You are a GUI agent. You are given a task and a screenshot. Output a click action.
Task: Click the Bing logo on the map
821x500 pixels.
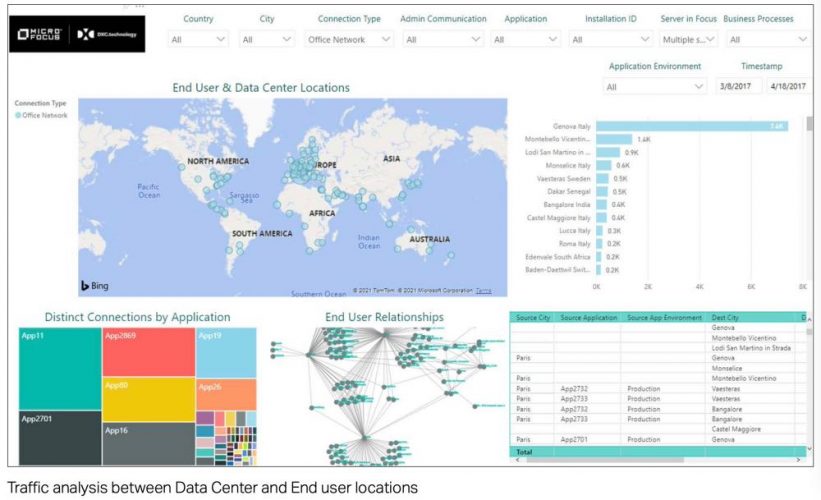[x=95, y=285]
